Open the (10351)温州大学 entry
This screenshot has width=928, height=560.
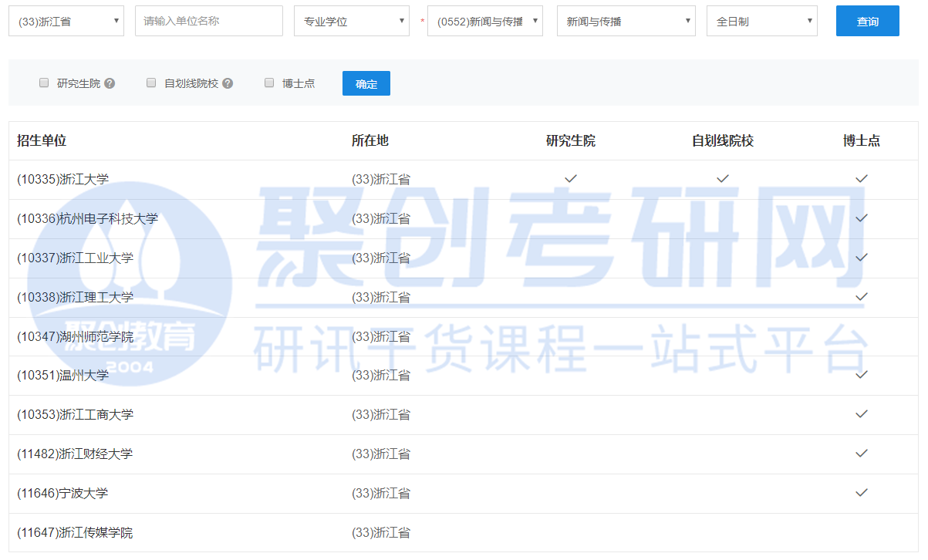tap(63, 375)
